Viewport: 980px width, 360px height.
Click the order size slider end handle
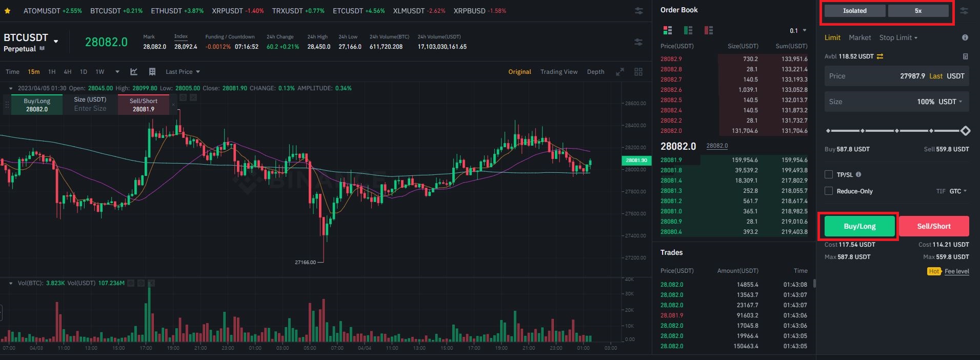tap(965, 131)
